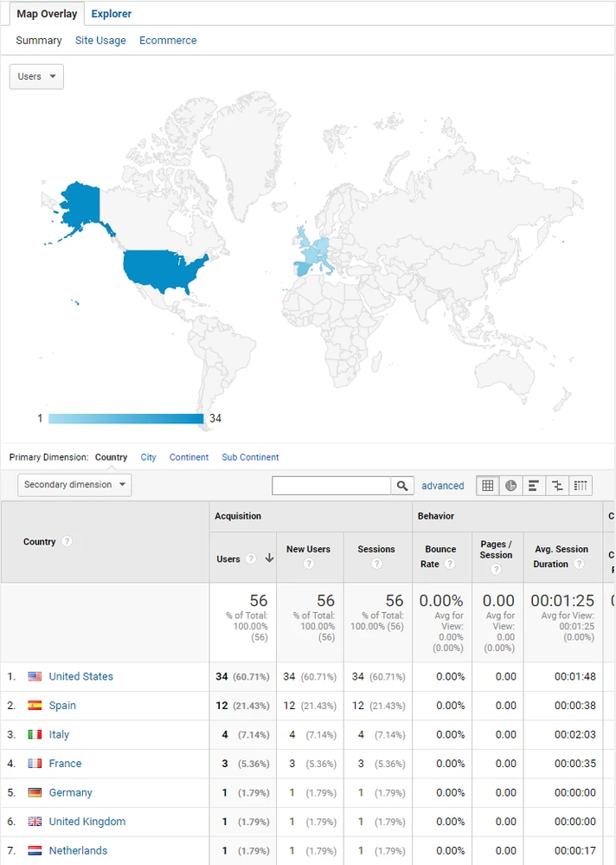Open the Germany country link
Screen dimensions: 616x865
point(71,792)
